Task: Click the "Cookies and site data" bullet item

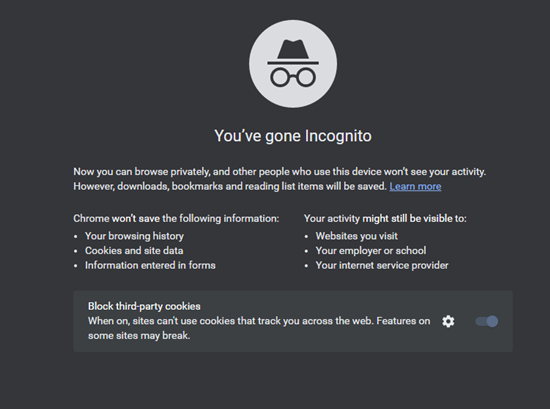Action: click(134, 251)
